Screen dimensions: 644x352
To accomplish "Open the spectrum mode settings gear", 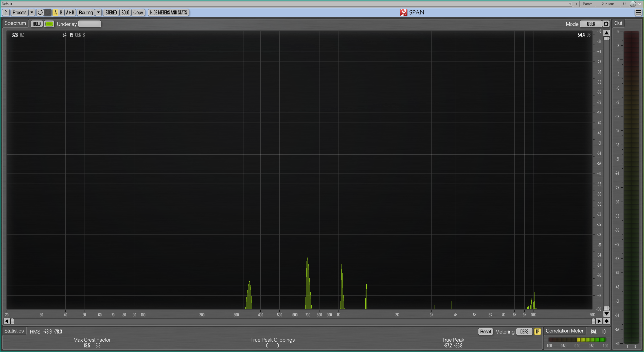I will tap(606, 24).
